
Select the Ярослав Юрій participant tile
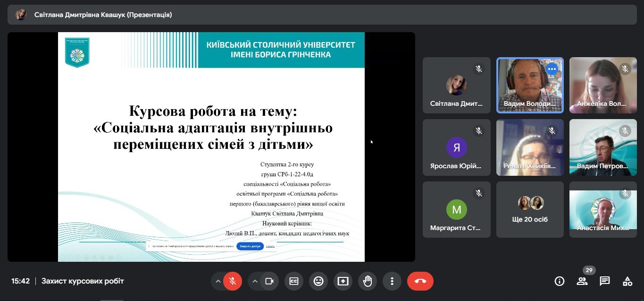click(456, 147)
